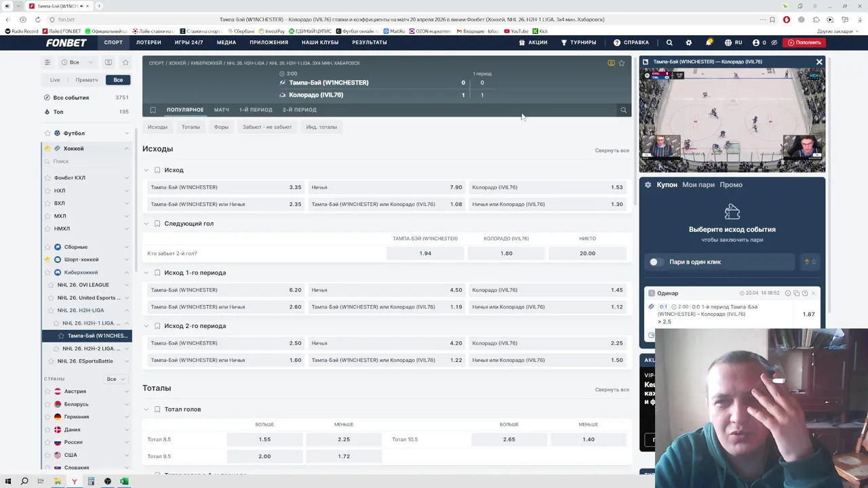Screen dimensions: 868x488
Task: Toggle hide balance eye icon
Action: (x=774, y=43)
